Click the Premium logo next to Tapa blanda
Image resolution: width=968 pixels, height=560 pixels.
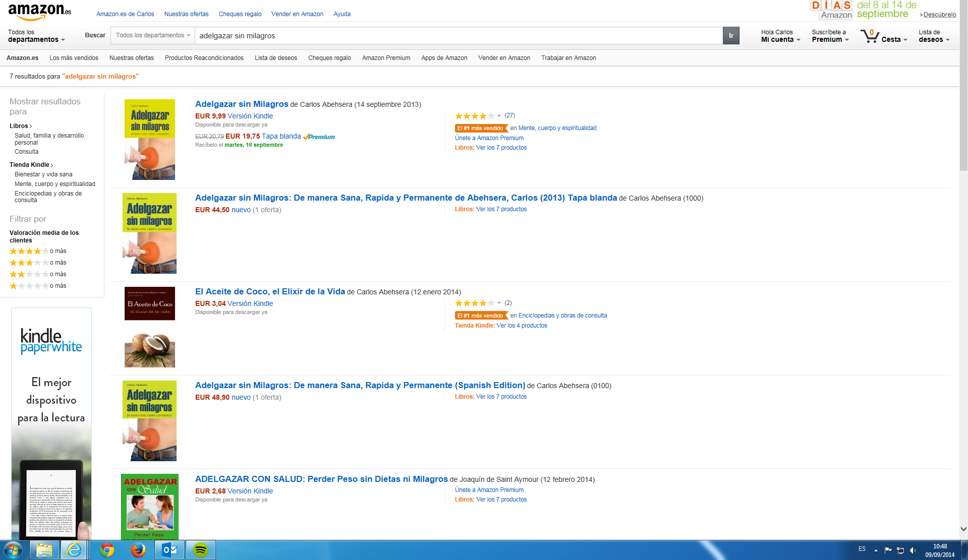pyautogui.click(x=319, y=137)
